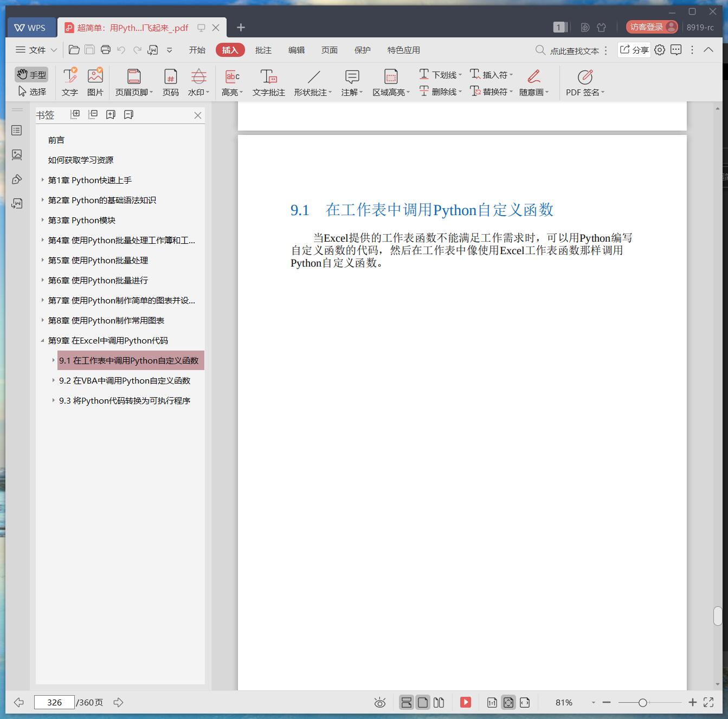Click the open file folder icon

click(x=74, y=50)
